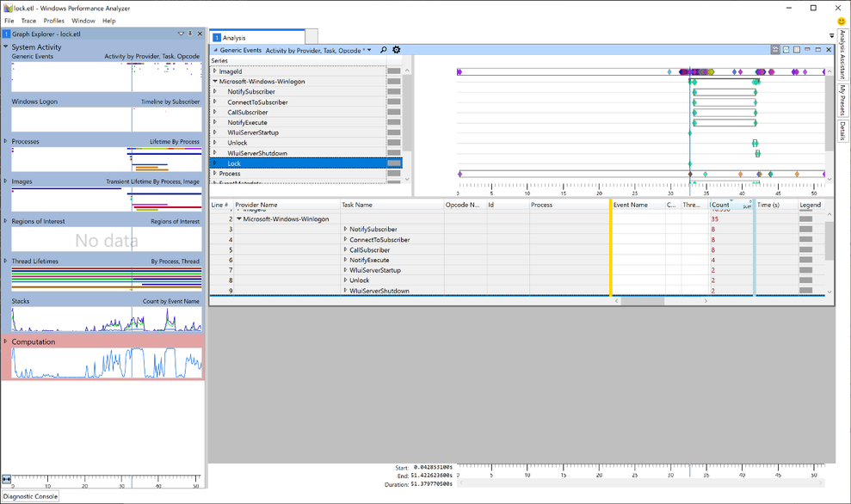Collapse Microsoft-Windows-Winlogon row in the table
The width and height of the screenshot is (851, 504).
point(239,218)
